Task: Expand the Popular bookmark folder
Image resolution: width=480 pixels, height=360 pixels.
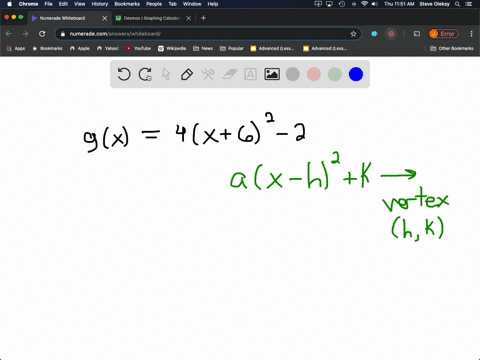Action: coord(232,48)
